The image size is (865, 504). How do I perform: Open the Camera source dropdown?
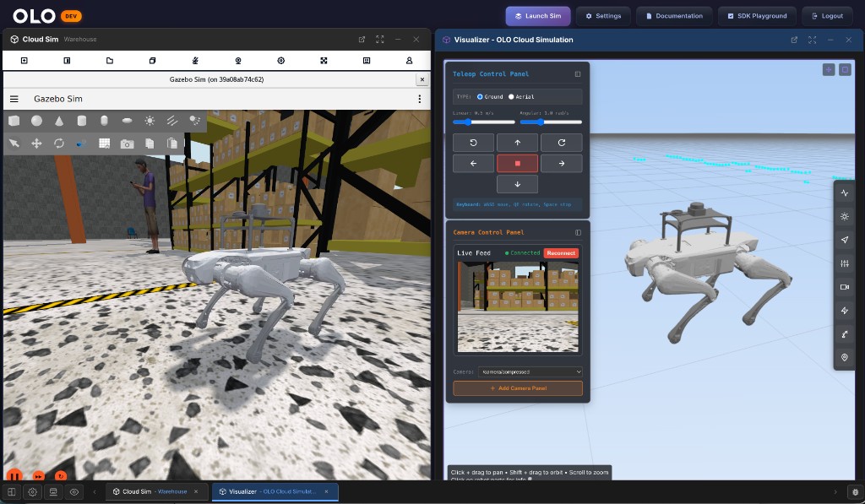(x=530, y=371)
